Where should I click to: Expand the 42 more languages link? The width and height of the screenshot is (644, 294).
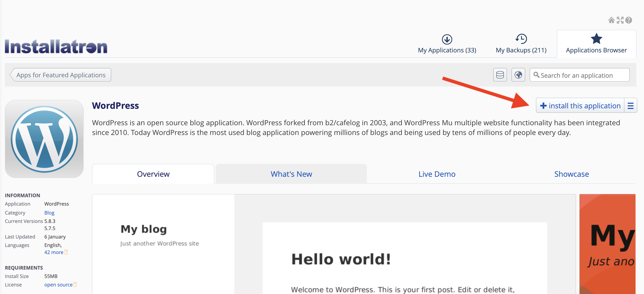[x=54, y=252]
